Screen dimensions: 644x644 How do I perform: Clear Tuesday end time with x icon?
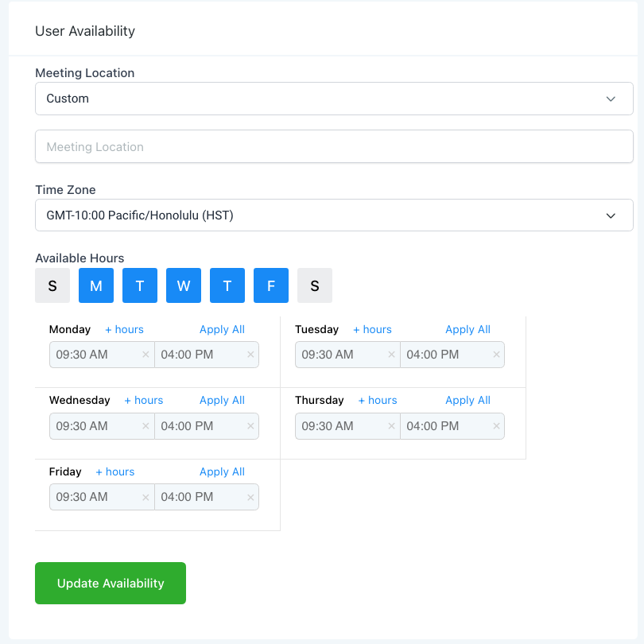(x=496, y=355)
